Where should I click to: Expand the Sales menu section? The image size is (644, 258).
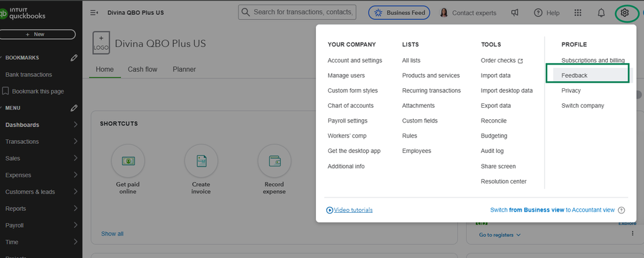[75, 158]
